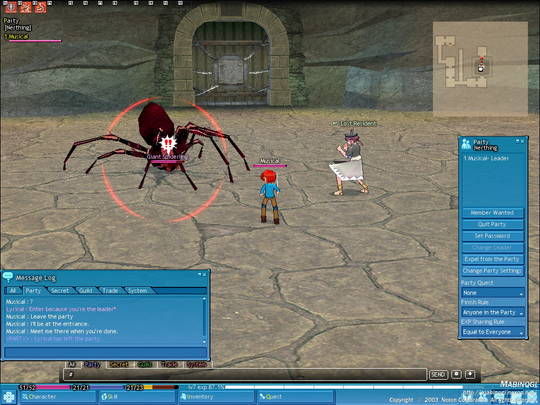Image resolution: width=540 pixels, height=405 pixels.
Task: Click the square icon next to SEND
Action: coord(456,374)
